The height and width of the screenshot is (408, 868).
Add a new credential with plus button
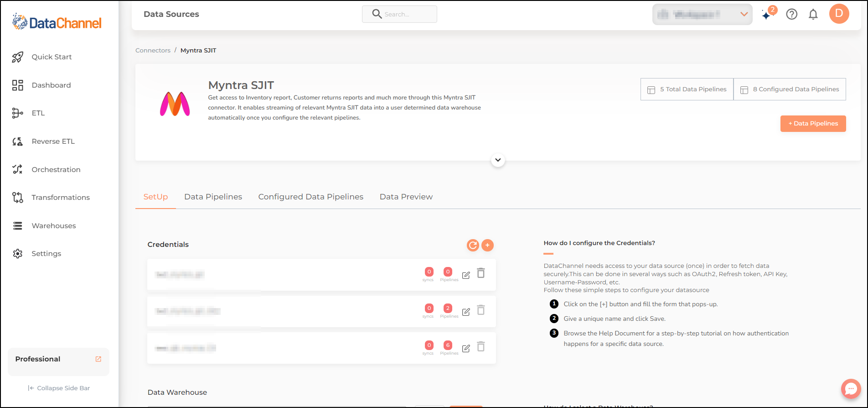(x=487, y=246)
